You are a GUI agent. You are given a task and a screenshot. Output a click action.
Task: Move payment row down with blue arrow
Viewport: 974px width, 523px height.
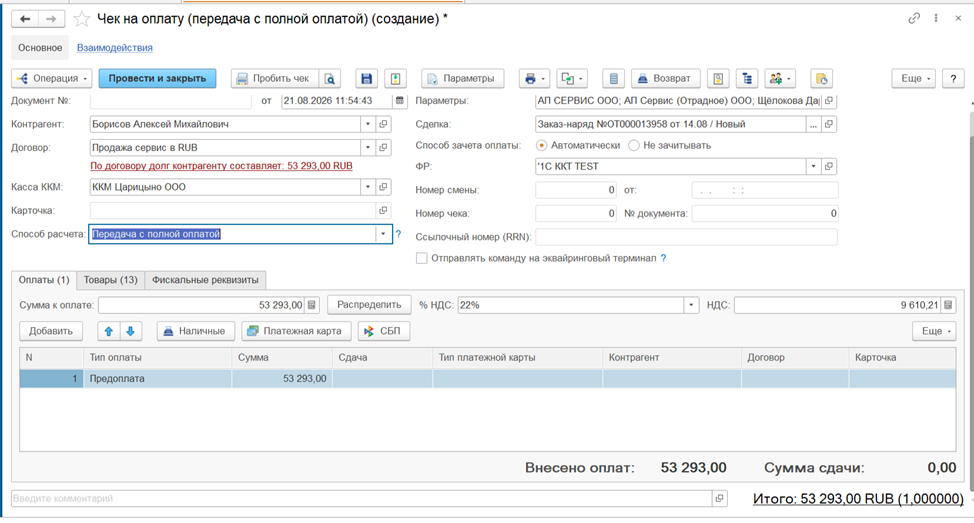pos(130,331)
